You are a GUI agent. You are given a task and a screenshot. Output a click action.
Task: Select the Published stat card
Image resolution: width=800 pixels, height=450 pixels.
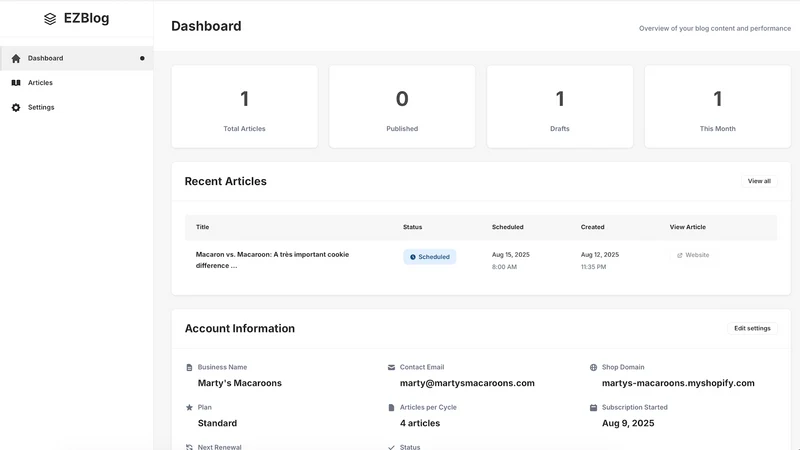coord(402,107)
